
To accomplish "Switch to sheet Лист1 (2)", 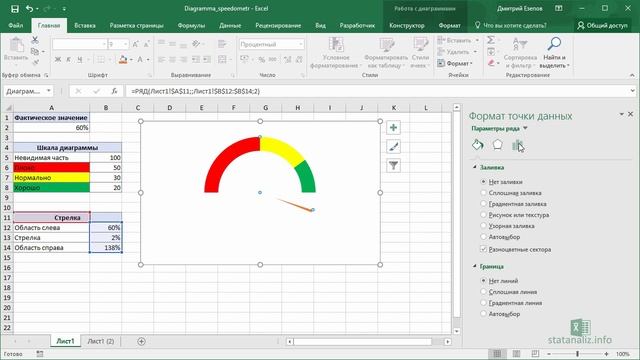I will pyautogui.click(x=101, y=341).
